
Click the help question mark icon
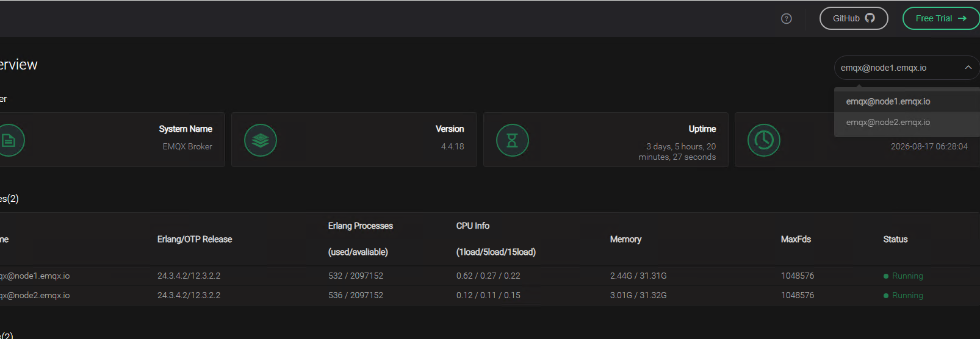coord(787,18)
